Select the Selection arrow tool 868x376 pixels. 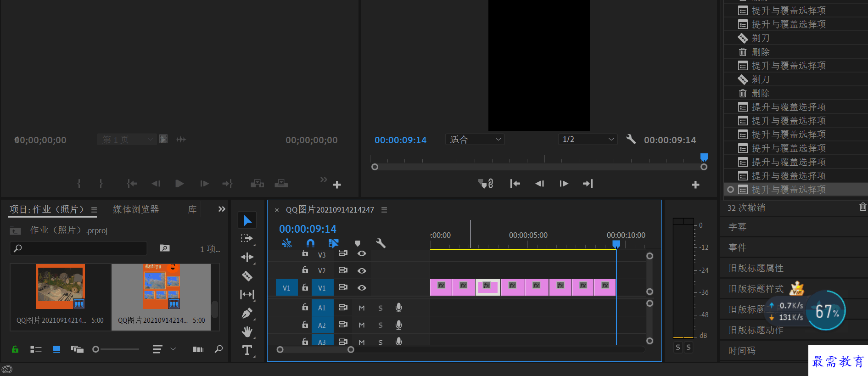247,220
